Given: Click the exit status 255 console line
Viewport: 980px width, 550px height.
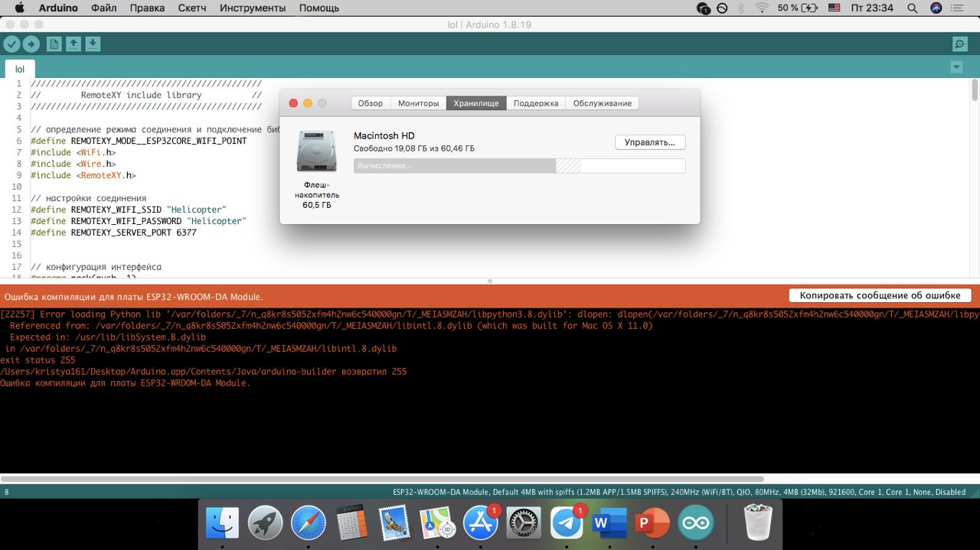Looking at the screenshot, I should pyautogui.click(x=38, y=360).
